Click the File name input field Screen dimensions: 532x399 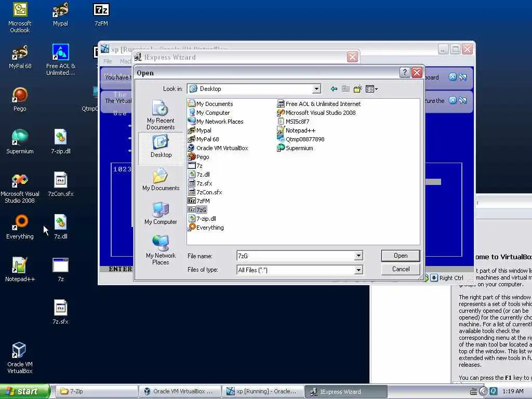(x=296, y=256)
